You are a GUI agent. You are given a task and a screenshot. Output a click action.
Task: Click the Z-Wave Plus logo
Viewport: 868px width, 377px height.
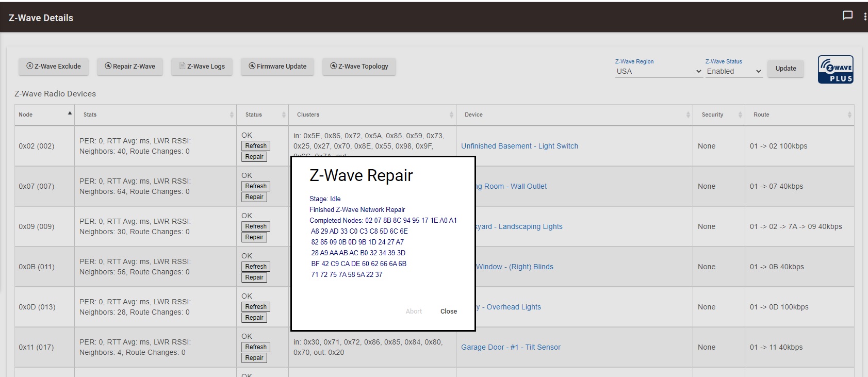[x=836, y=70]
